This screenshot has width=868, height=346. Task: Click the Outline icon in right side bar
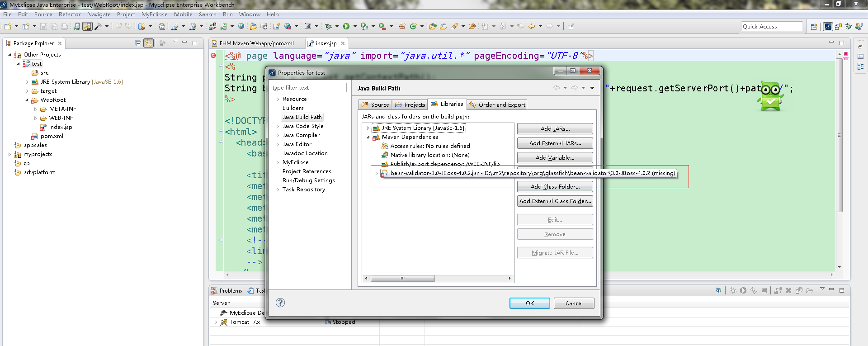860,66
